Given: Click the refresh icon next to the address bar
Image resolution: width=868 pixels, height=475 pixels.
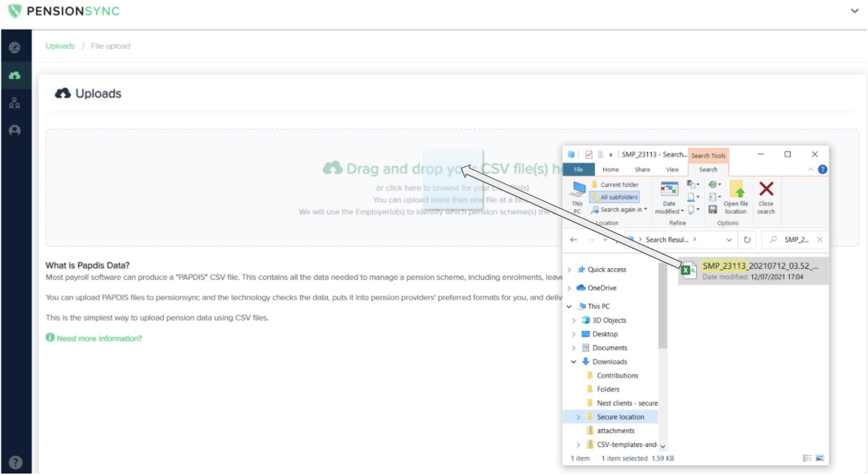Looking at the screenshot, I should [746, 239].
